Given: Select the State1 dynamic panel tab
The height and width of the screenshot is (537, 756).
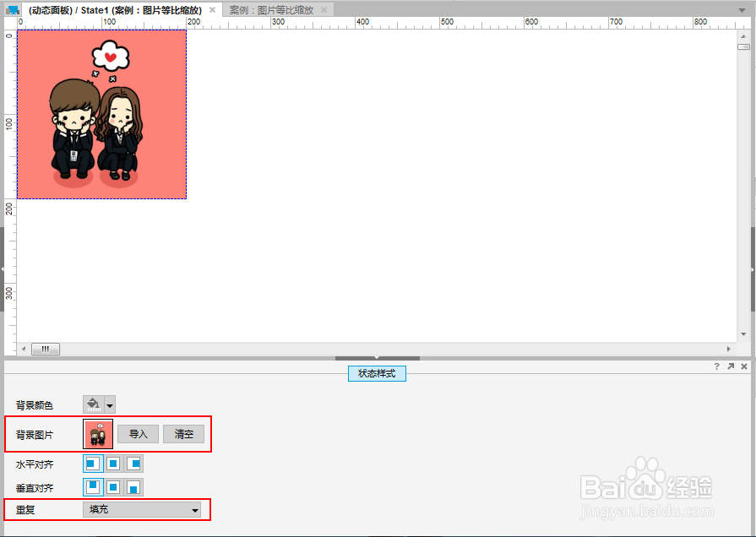Looking at the screenshot, I should 115,10.
